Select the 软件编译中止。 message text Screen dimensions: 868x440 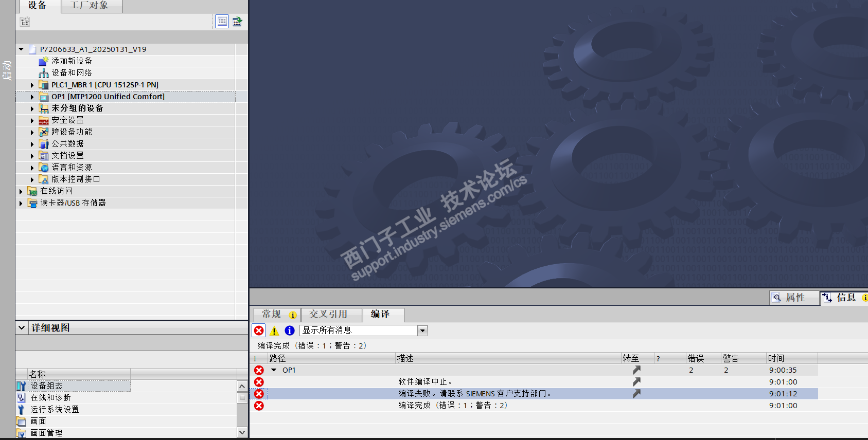(x=425, y=382)
